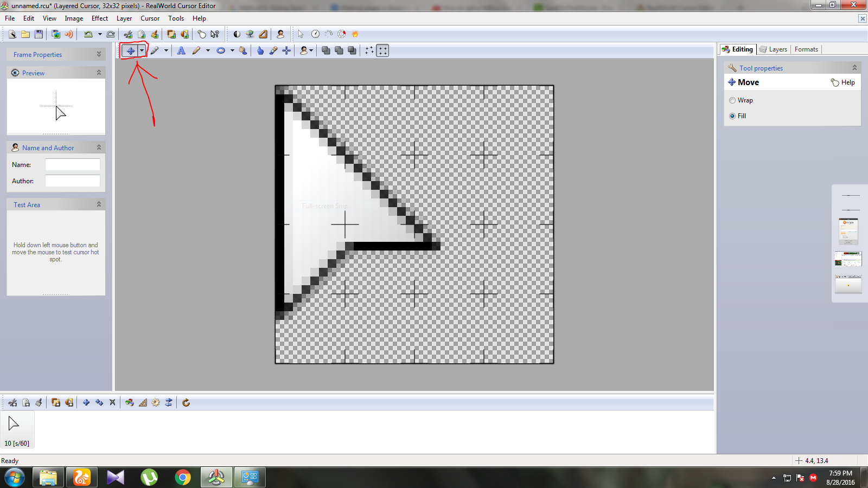Image resolution: width=868 pixels, height=488 pixels.
Task: Select the Wrap option
Action: [732, 100]
